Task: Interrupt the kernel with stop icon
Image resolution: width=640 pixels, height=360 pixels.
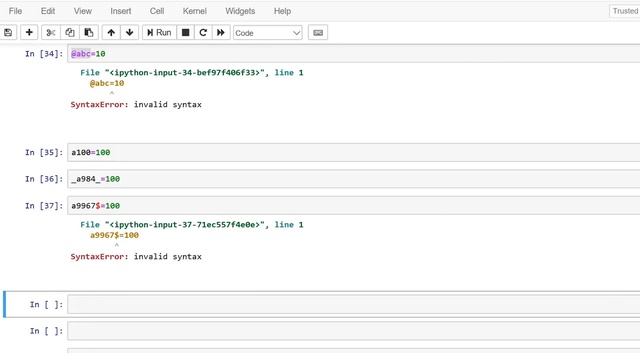Action: click(185, 33)
